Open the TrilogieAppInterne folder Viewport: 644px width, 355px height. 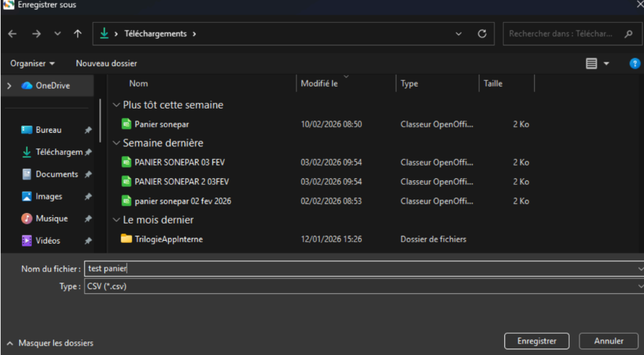pos(168,239)
